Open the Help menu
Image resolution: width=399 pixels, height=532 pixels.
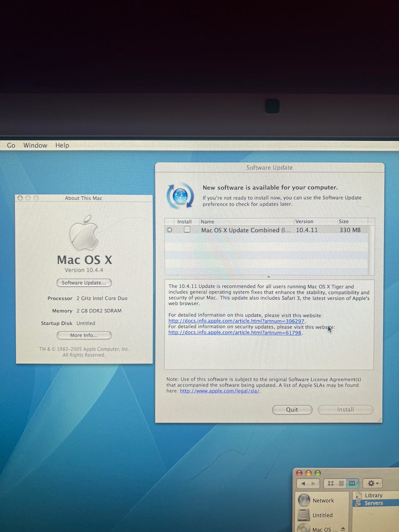[x=62, y=145]
